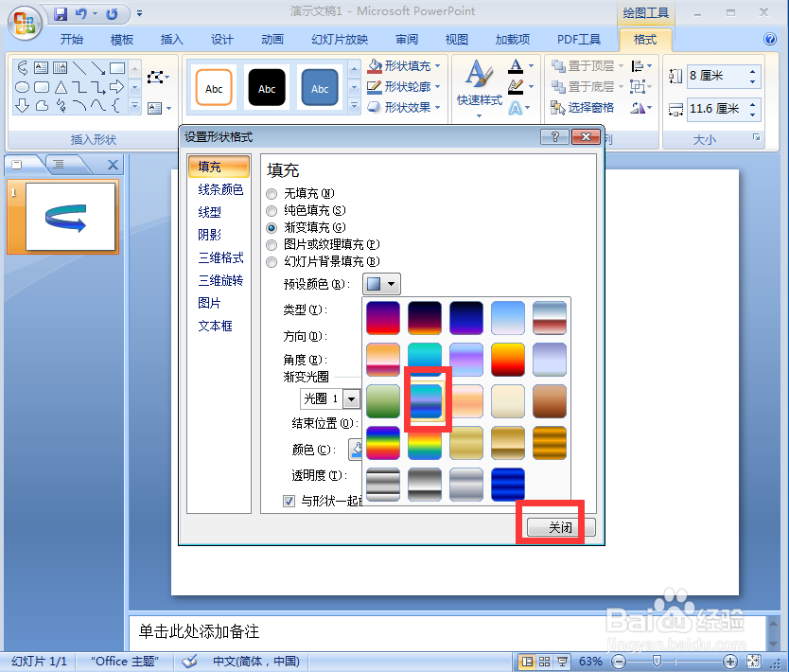Click the text fill letter A icon
Image resolution: width=789 pixels, height=672 pixels.
516,65
